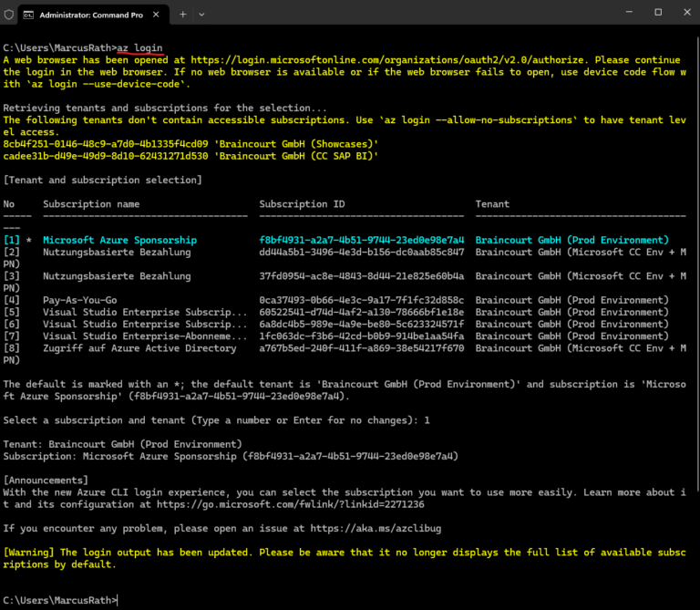Click the Showcases tenant ID line
The height and width of the screenshot is (610, 700).
pos(190,144)
